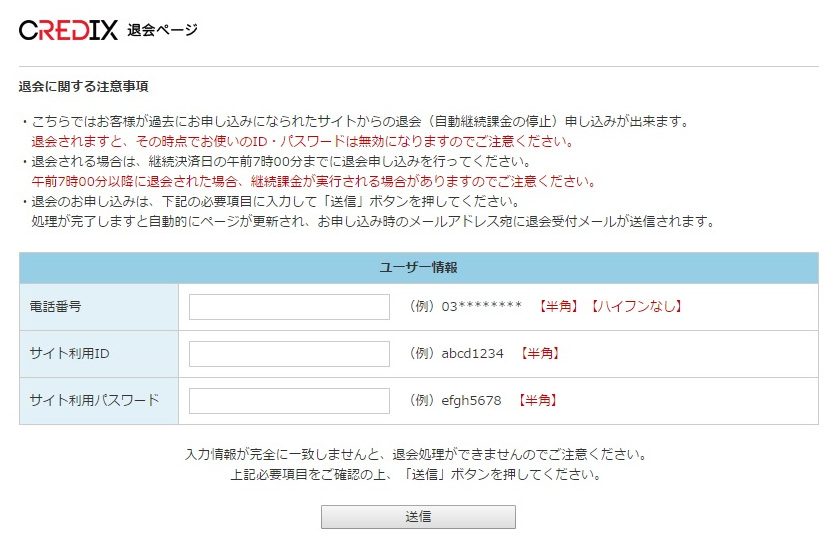Click the 【半角】 note beside the phone field

559,307
